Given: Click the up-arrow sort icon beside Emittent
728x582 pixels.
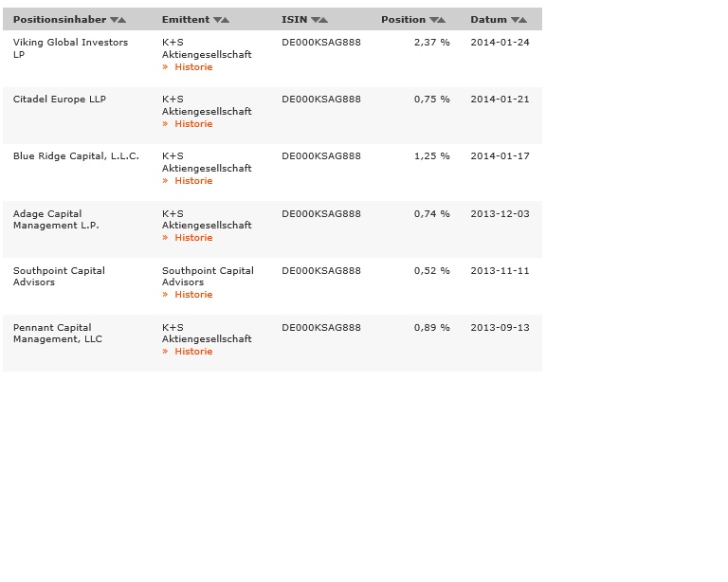Looking at the screenshot, I should pos(226,20).
